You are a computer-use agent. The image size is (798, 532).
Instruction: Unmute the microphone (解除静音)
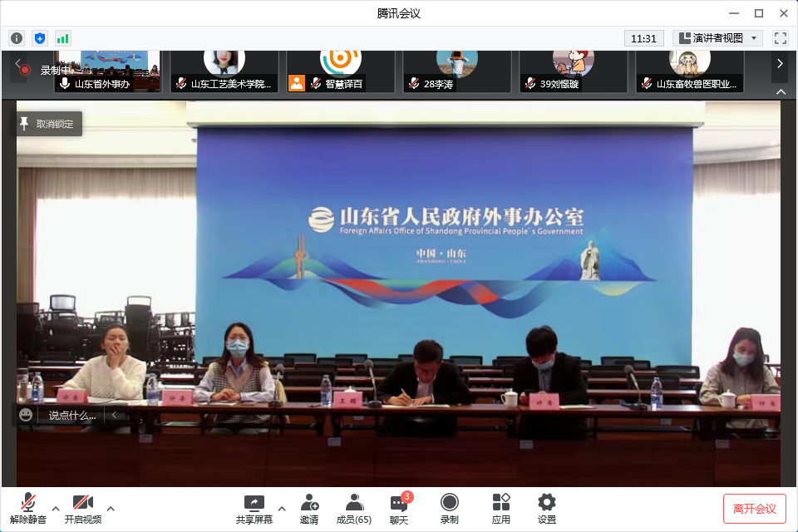(x=28, y=509)
